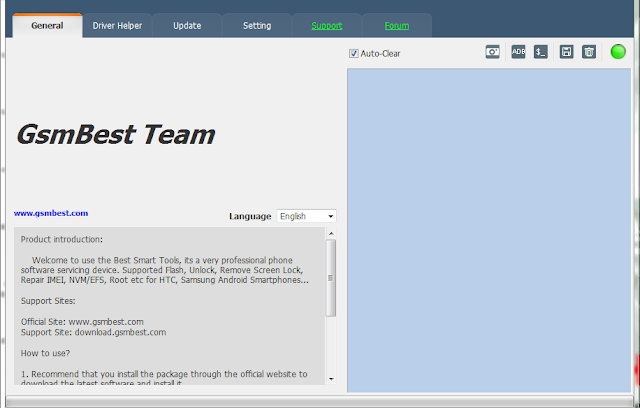
Task: Open the ADB tool icon
Action: pyautogui.click(x=518, y=52)
